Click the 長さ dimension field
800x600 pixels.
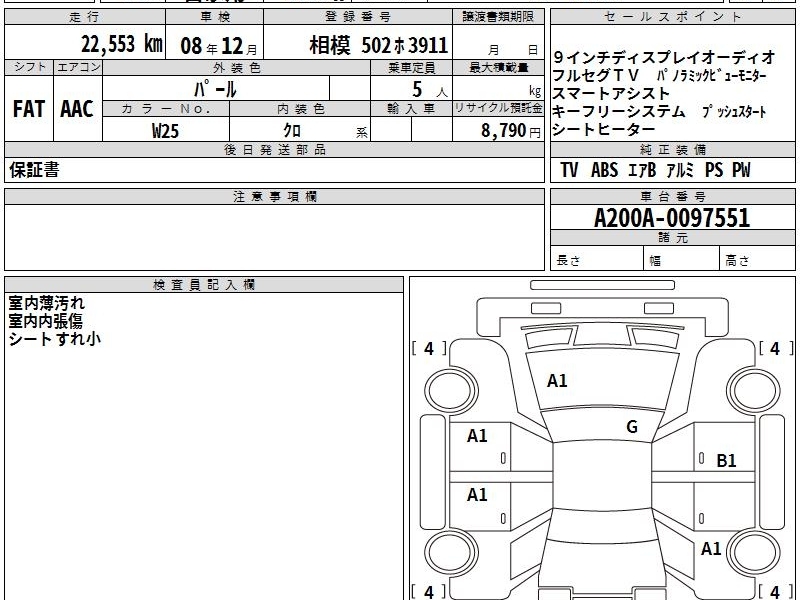(x=597, y=259)
